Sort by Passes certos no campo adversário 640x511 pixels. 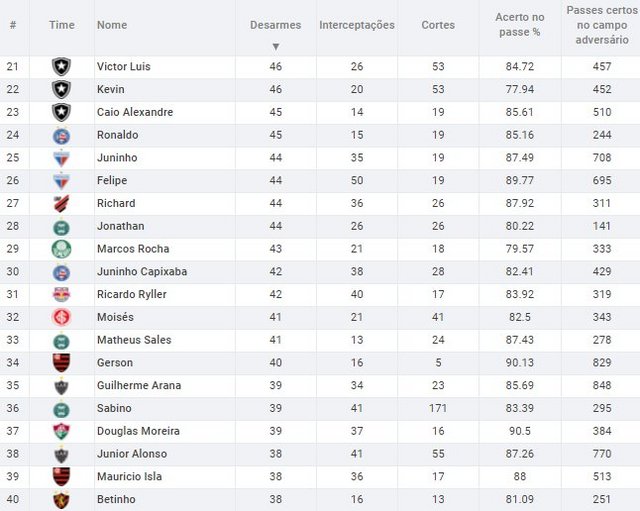601,25
